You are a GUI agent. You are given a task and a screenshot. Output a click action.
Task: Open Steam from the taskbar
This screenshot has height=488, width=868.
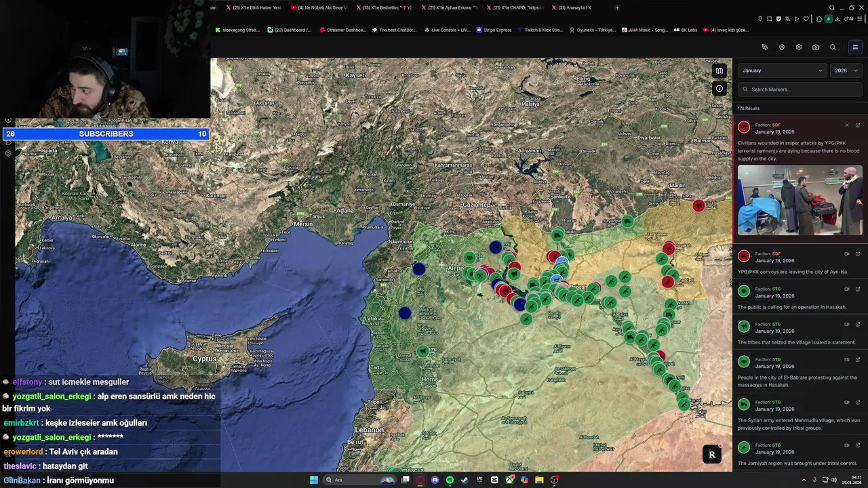click(465, 480)
